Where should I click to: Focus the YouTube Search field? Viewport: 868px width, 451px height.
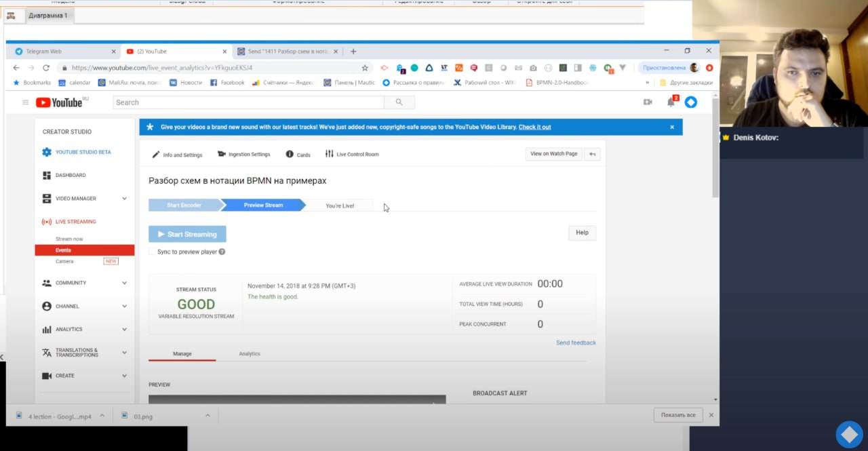[x=248, y=102]
